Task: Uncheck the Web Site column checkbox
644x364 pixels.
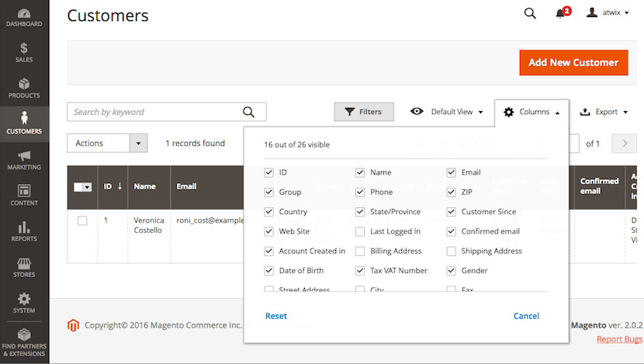Action: pyautogui.click(x=269, y=231)
